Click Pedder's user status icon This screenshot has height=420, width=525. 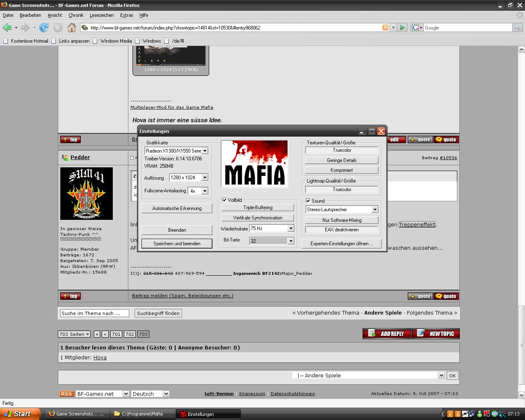pyautogui.click(x=65, y=157)
